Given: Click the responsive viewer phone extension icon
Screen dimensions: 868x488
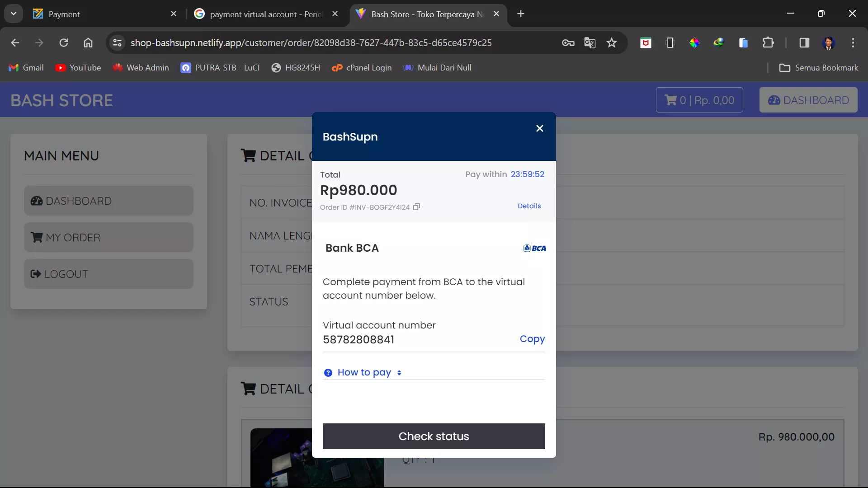Looking at the screenshot, I should (670, 43).
